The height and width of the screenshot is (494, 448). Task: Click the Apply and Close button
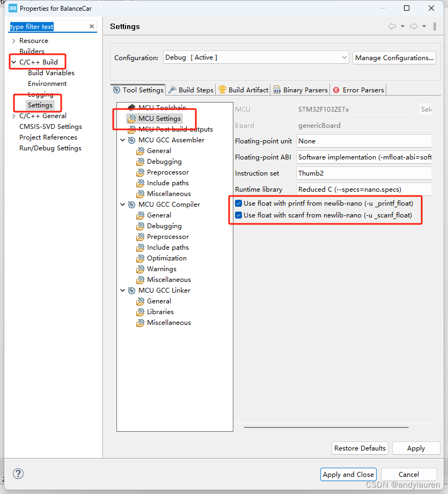coord(348,474)
